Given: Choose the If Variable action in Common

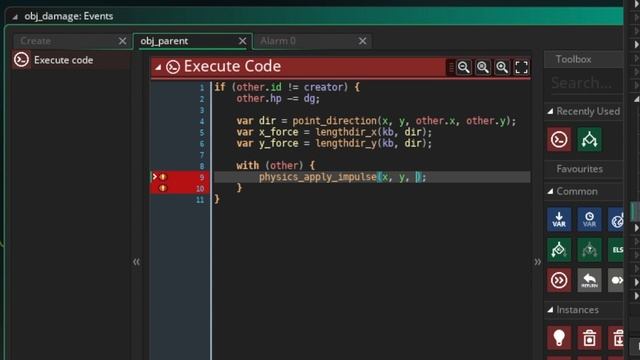Looking at the screenshot, I should (x=559, y=250).
